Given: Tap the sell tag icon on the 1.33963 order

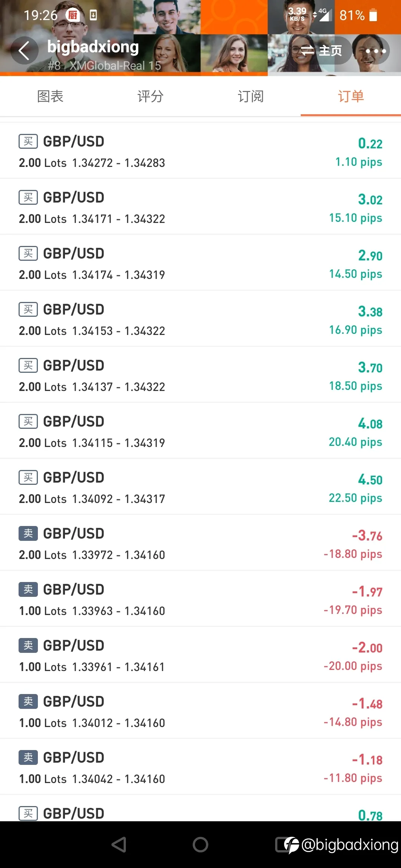Looking at the screenshot, I should 28,589.
